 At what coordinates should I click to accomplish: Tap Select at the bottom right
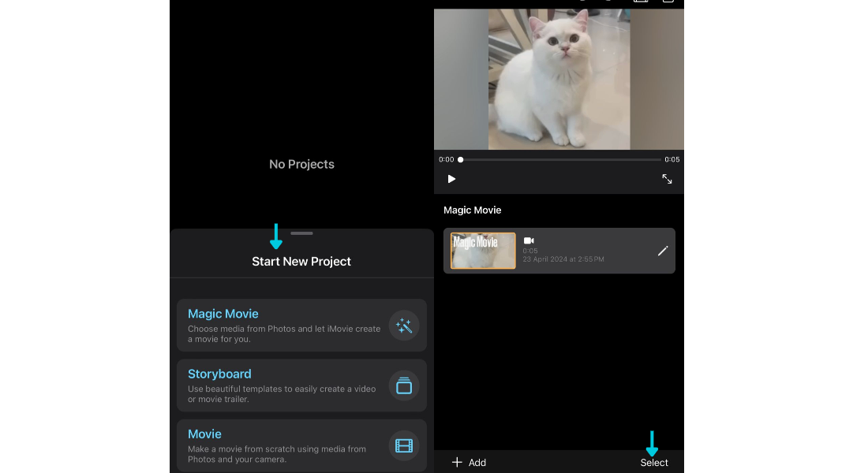tap(654, 463)
